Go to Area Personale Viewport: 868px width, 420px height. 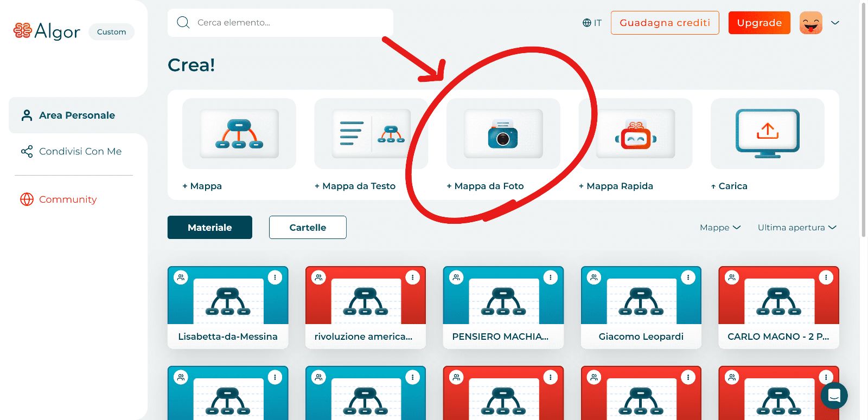(x=78, y=115)
